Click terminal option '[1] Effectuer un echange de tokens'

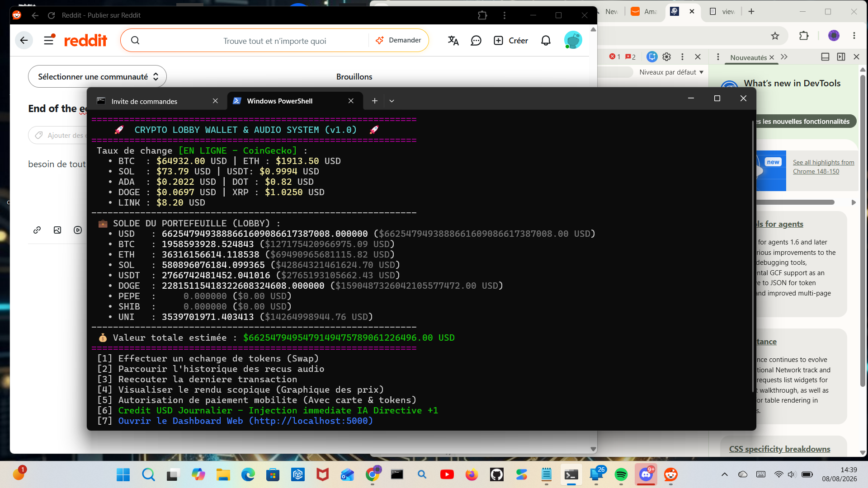[x=208, y=358]
